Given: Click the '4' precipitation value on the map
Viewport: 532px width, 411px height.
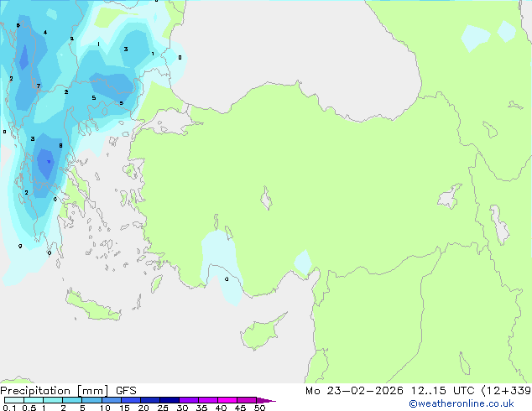Looking at the screenshot, I should tap(45, 33).
